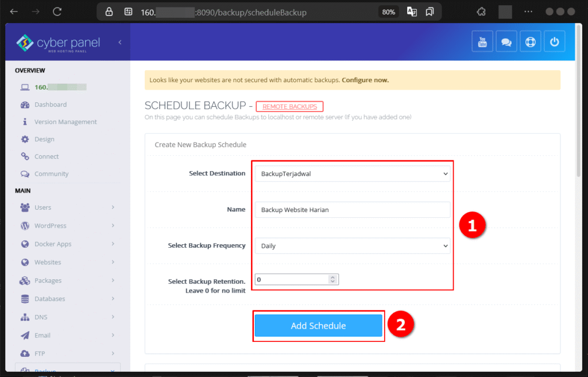Click the Version Management info icon
This screenshot has height=377, width=588.
pos(25,122)
